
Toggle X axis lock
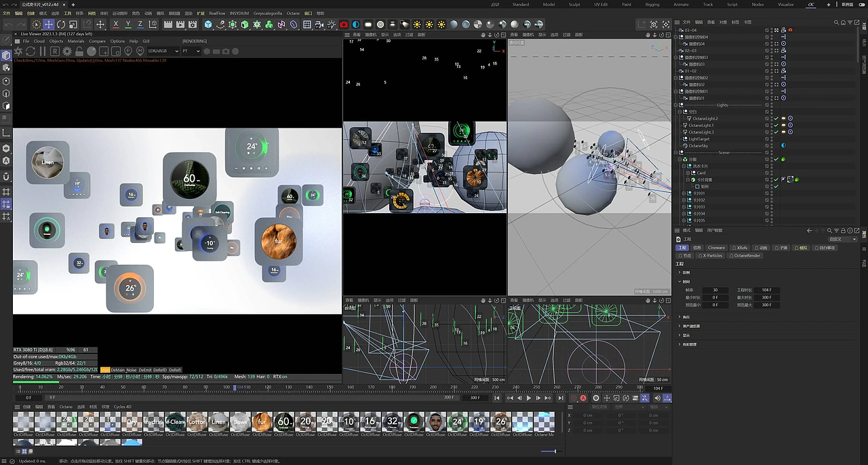[116, 24]
